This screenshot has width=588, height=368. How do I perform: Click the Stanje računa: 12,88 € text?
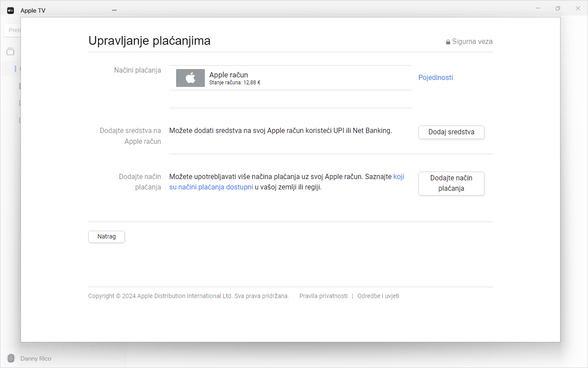point(234,83)
